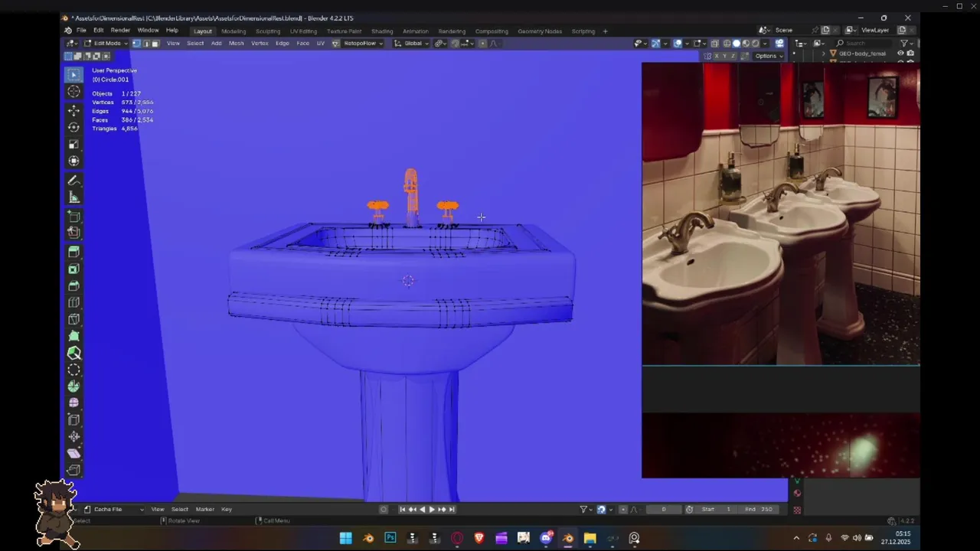This screenshot has width=980, height=551.
Task: Open the Options dropdown
Action: click(768, 56)
